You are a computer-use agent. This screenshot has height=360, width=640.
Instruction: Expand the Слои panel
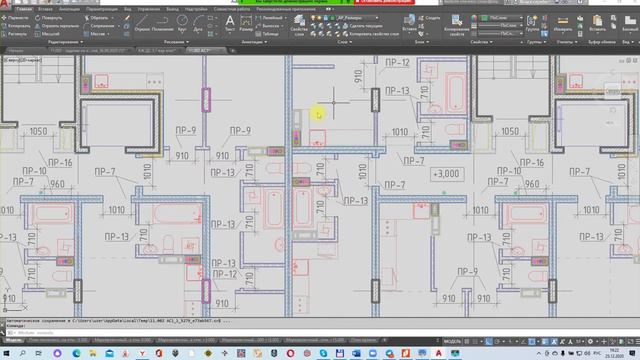click(x=344, y=42)
